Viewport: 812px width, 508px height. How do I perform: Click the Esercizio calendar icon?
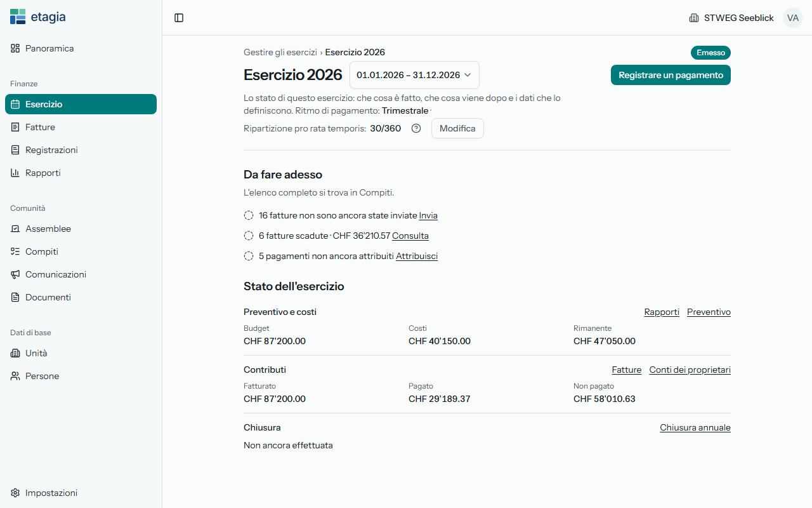(x=15, y=104)
